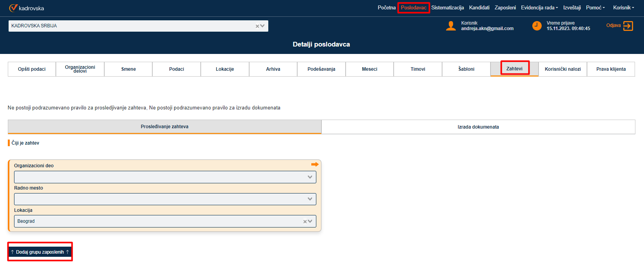Click the orange clock icon
Viewport: 644px width, 274px height.
[x=537, y=26]
